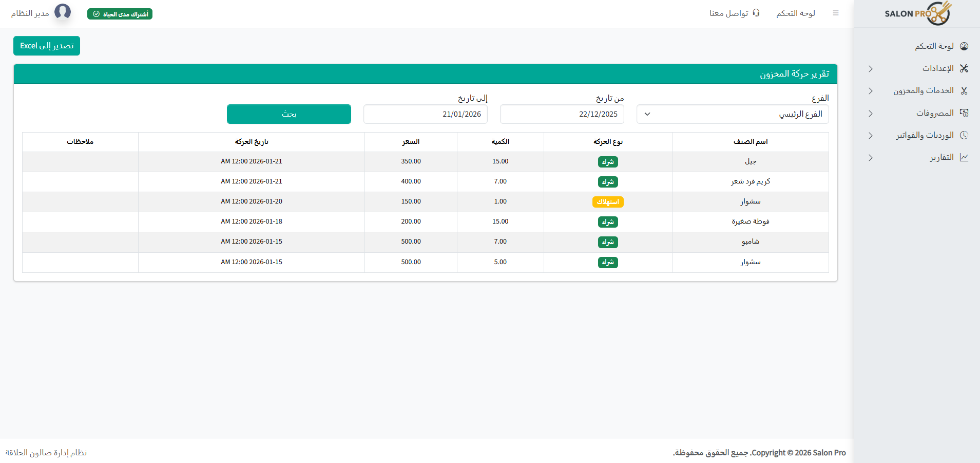Expand the التقارير sidebar section
This screenshot has height=463, width=980.
click(870, 158)
